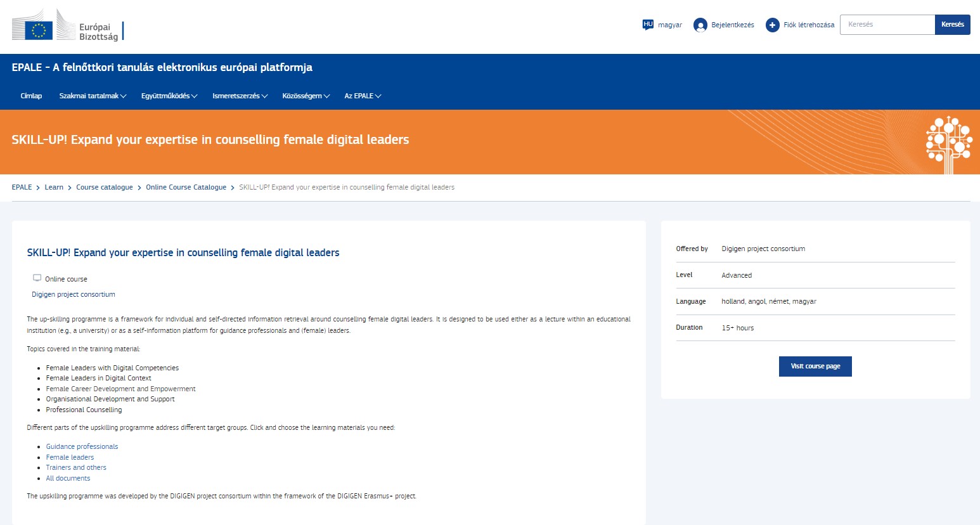
Task: Select the magyar language link
Action: (670, 25)
